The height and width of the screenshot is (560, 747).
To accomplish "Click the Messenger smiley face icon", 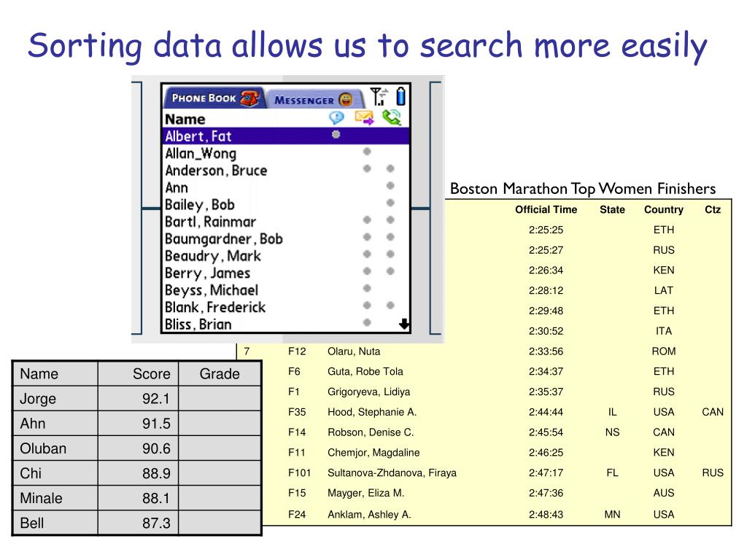I will coord(346,99).
